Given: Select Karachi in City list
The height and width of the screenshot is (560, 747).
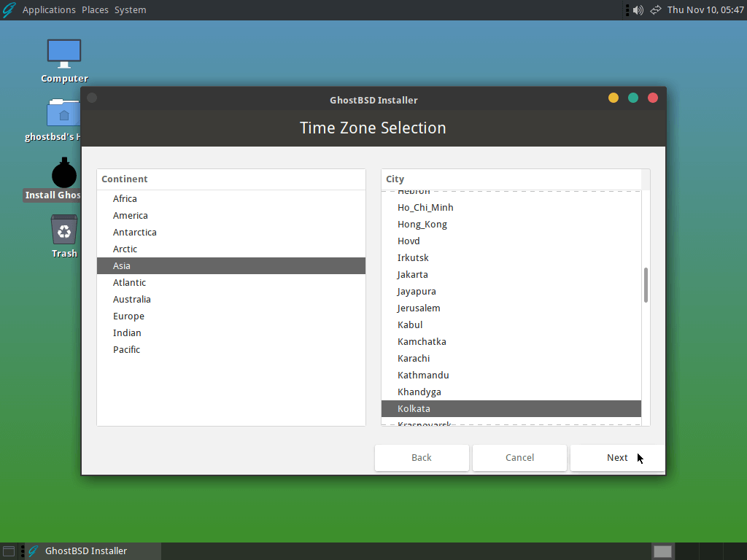Looking at the screenshot, I should tap(511, 358).
